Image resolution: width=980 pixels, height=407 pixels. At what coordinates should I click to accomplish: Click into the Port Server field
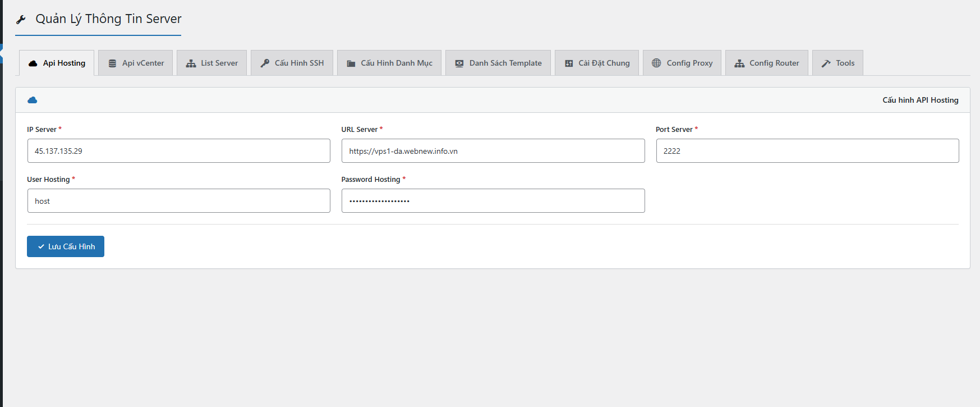coord(807,151)
